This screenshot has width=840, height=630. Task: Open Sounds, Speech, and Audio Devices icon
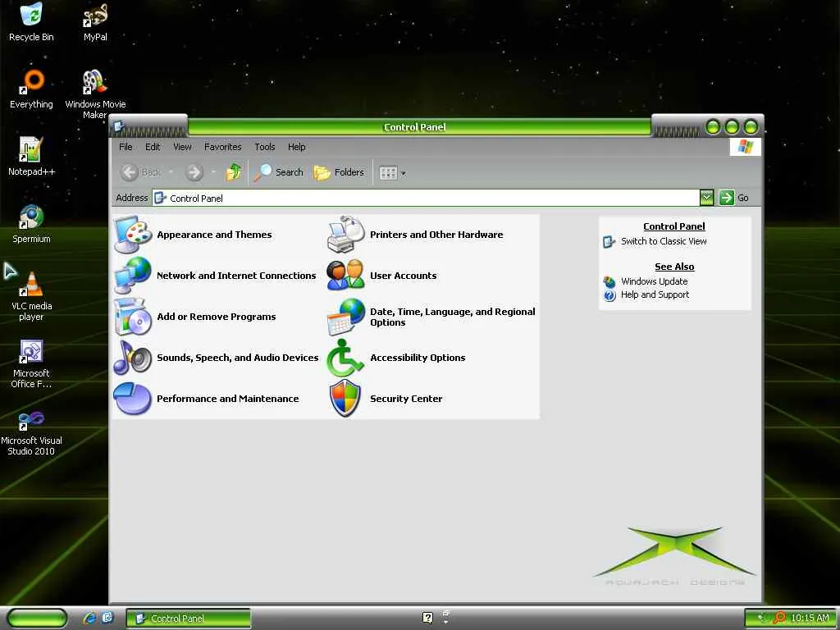tap(133, 358)
